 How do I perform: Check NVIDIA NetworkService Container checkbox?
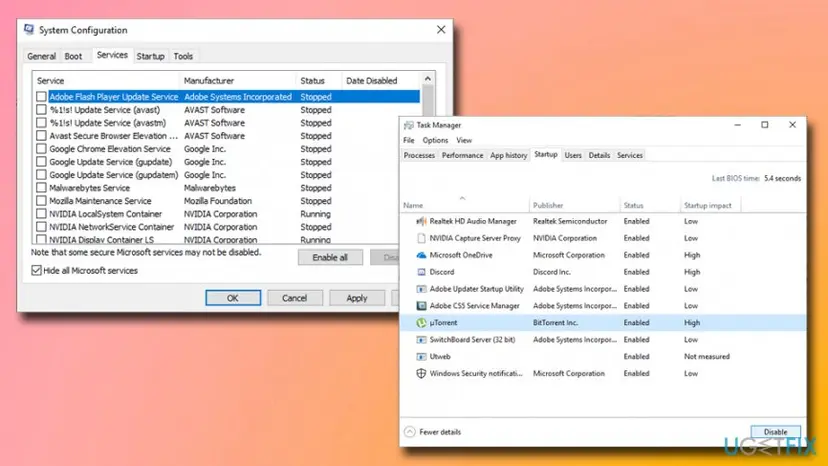[41, 227]
